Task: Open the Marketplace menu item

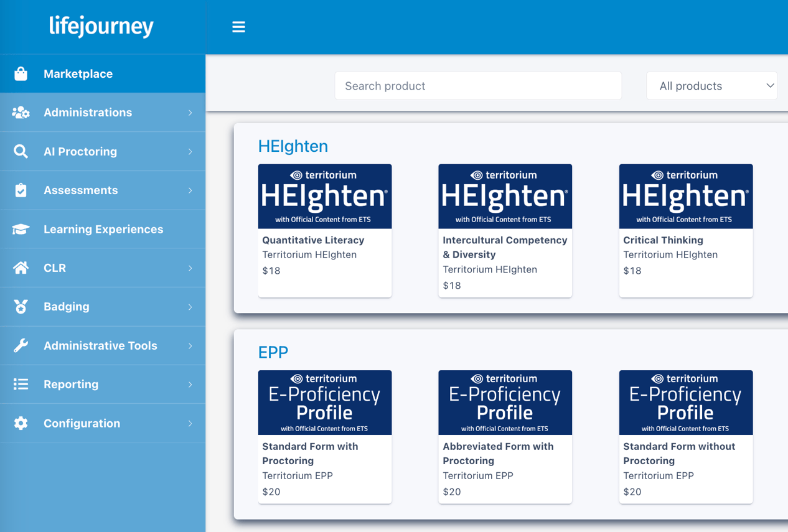Action: [78, 73]
